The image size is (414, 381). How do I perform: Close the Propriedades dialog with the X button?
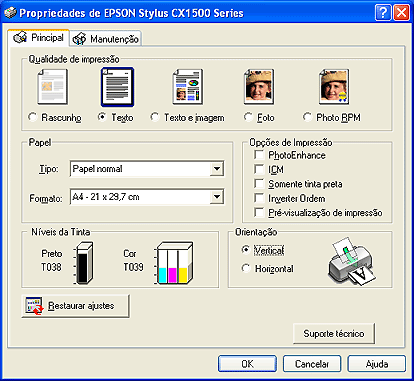(401, 13)
